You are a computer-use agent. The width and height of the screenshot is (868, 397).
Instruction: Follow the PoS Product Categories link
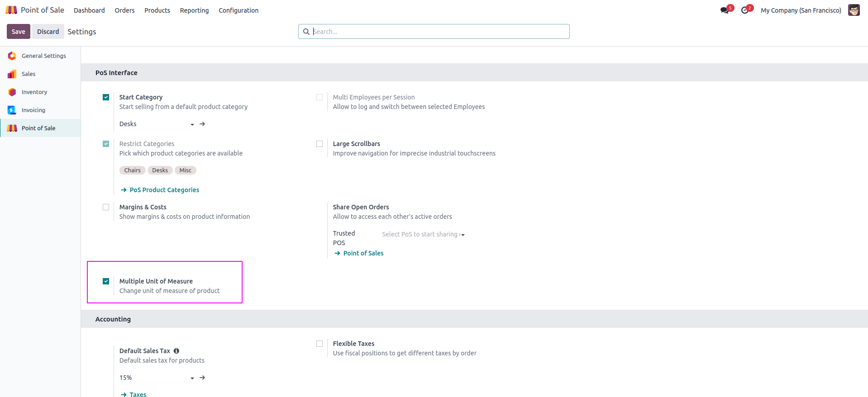click(x=164, y=190)
